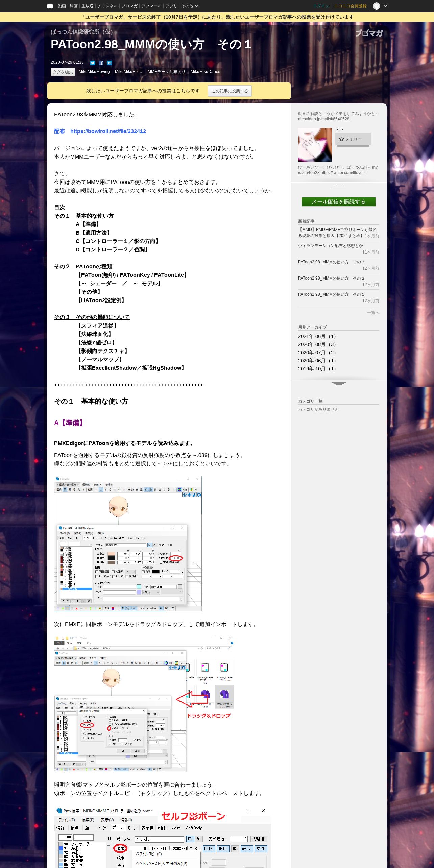Open 静画 in the top navigation
The width and height of the screenshot is (434, 868).
point(73,6)
